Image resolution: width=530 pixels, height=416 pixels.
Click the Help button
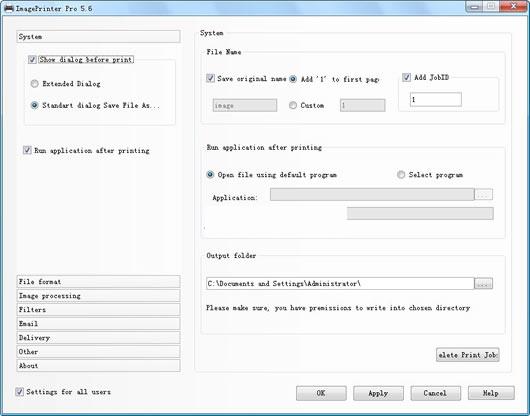coord(491,393)
